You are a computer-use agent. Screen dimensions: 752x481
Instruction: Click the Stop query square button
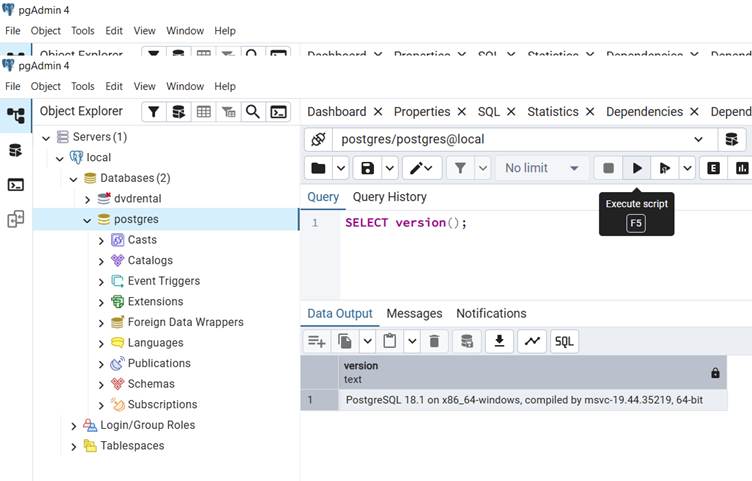[608, 168]
